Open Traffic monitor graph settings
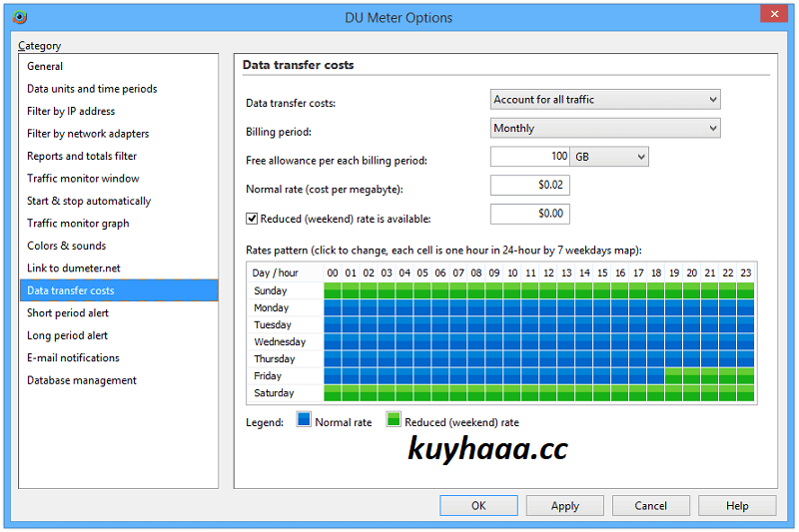The image size is (799, 532). [118, 223]
